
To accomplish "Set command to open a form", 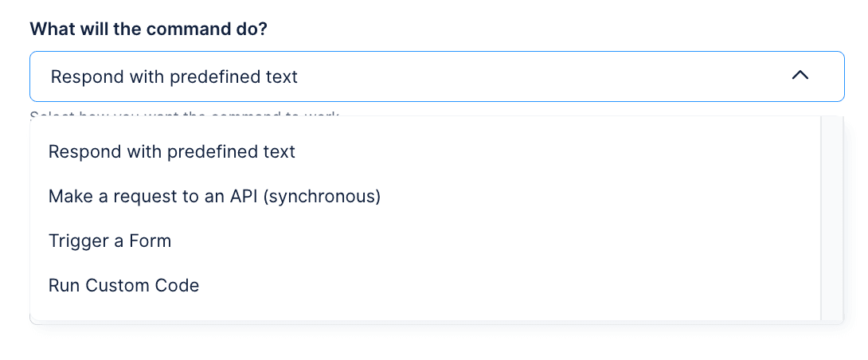I will 110,241.
